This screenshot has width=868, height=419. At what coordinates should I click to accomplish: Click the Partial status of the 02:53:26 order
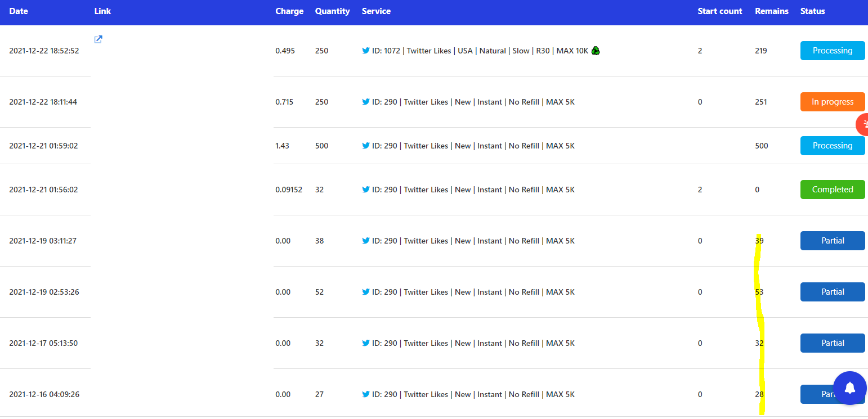click(833, 292)
